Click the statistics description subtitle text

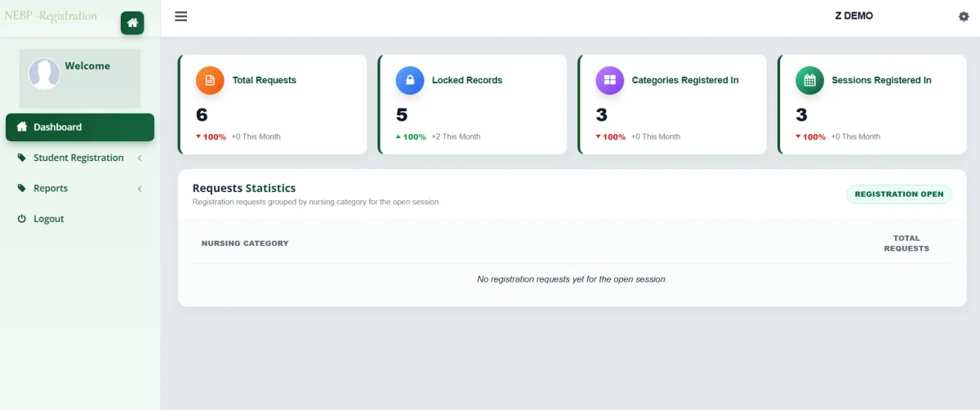point(316,202)
